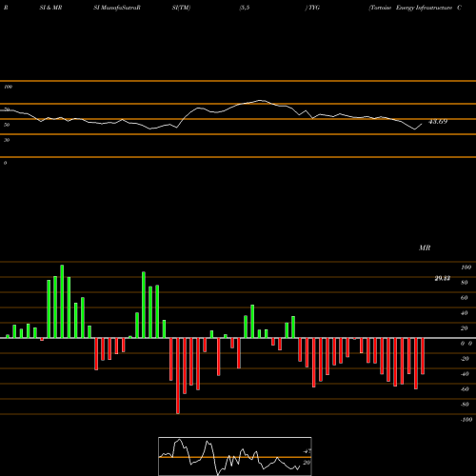Click the 70 label on RSI axis
This screenshot has width=476, height=476.
[x=7, y=109]
